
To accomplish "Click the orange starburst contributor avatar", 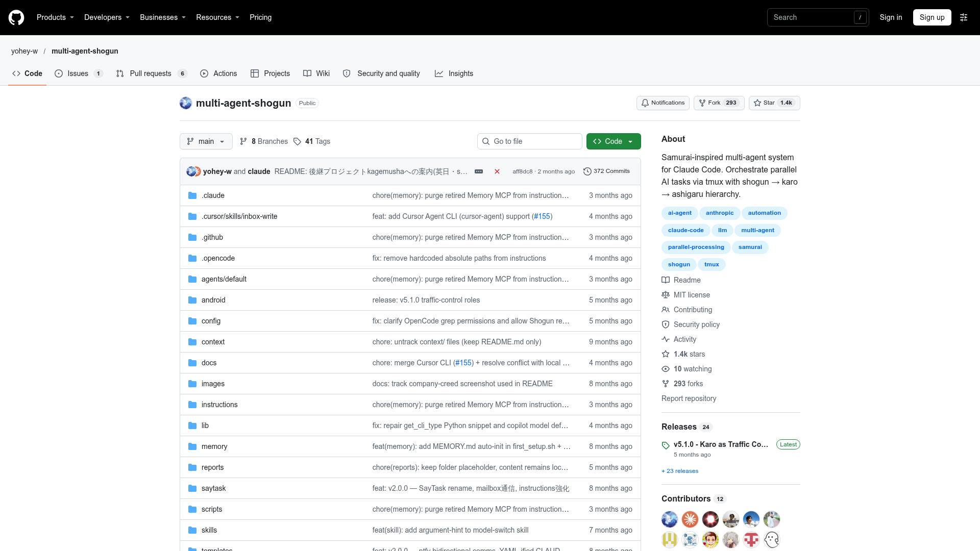I will point(690,519).
